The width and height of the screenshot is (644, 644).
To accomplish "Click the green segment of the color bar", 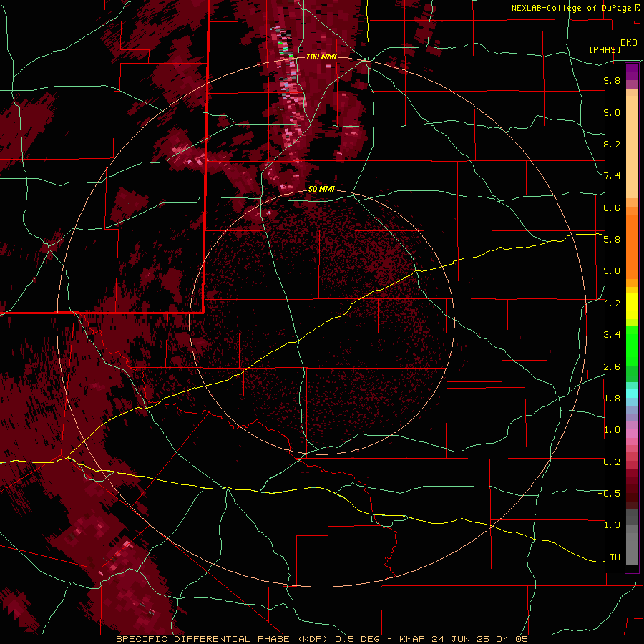I will click(632, 345).
